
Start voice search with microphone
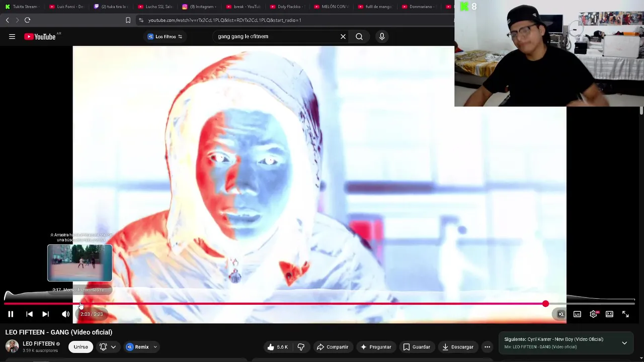382,37
